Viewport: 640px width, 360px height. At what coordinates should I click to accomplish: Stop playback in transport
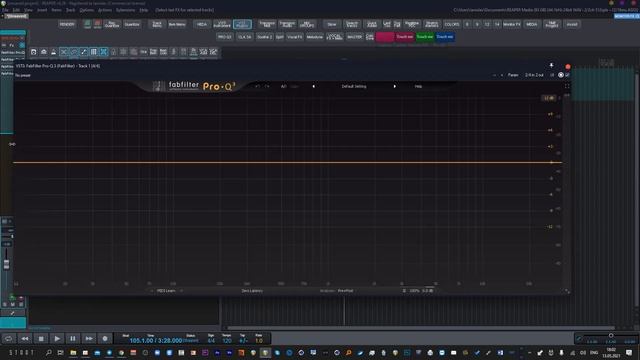pos(41,338)
